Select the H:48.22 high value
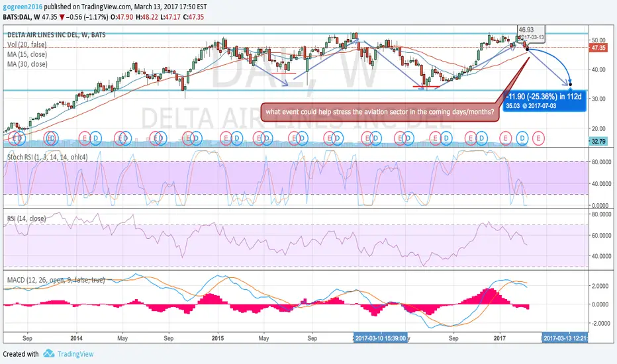 [146, 17]
